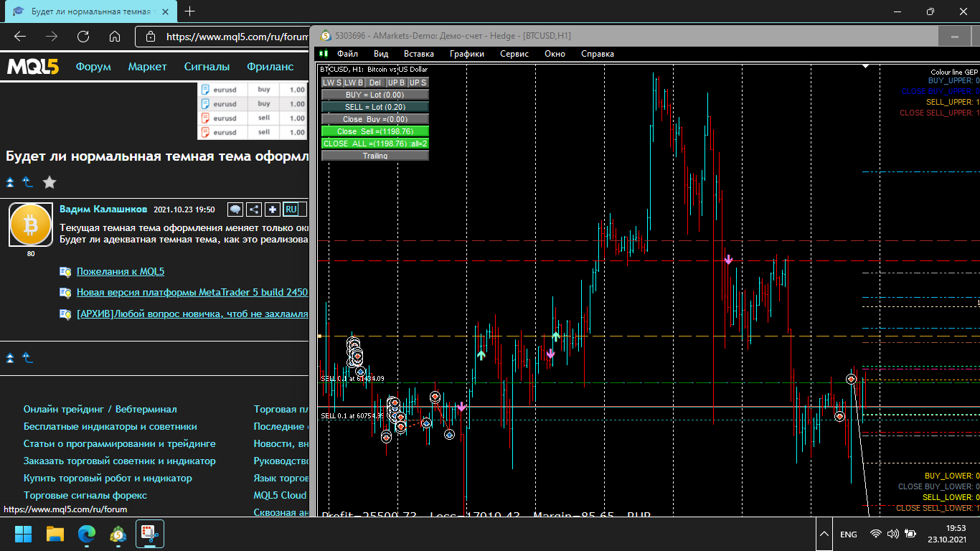Click the browser Forward arrow
The image size is (980, 551).
(52, 37)
